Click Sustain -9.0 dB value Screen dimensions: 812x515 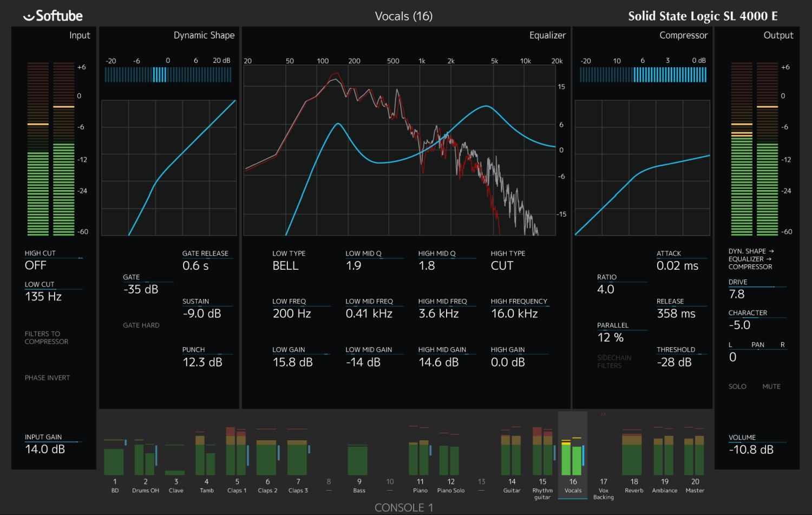click(202, 314)
